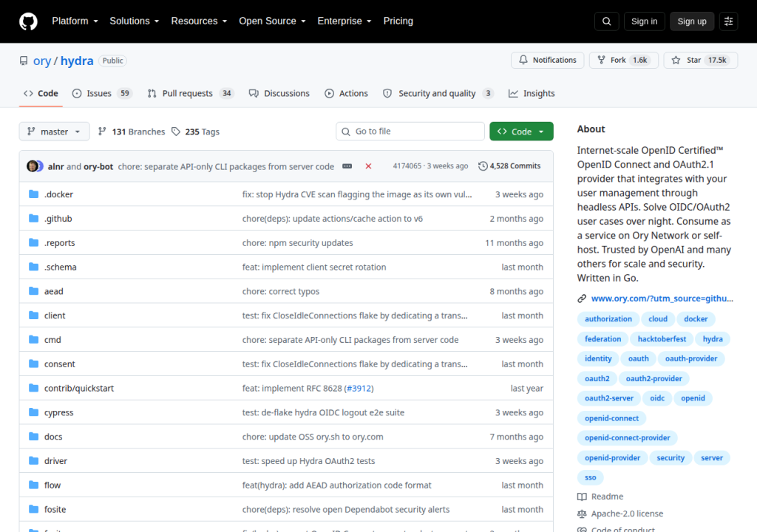
Task: Open the Insights tab
Action: pos(532,94)
